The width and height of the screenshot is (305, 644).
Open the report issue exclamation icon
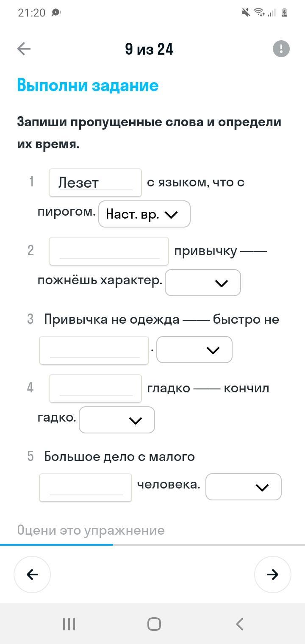pyautogui.click(x=281, y=49)
